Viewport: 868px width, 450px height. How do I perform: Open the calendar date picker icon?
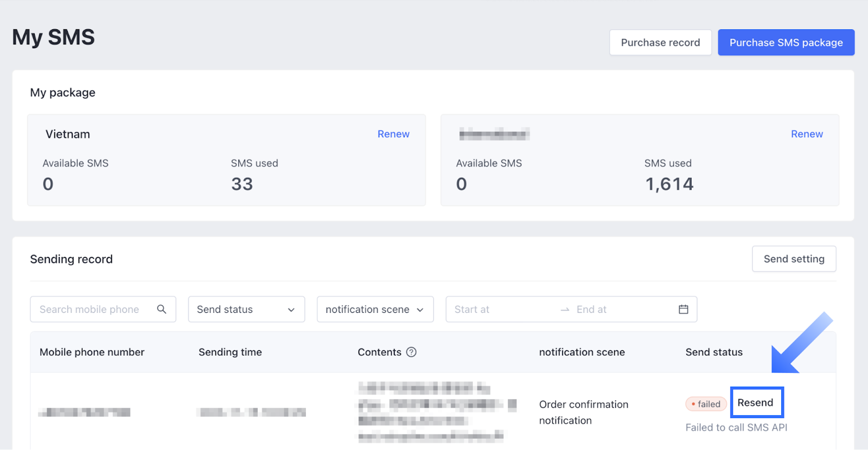coord(683,309)
